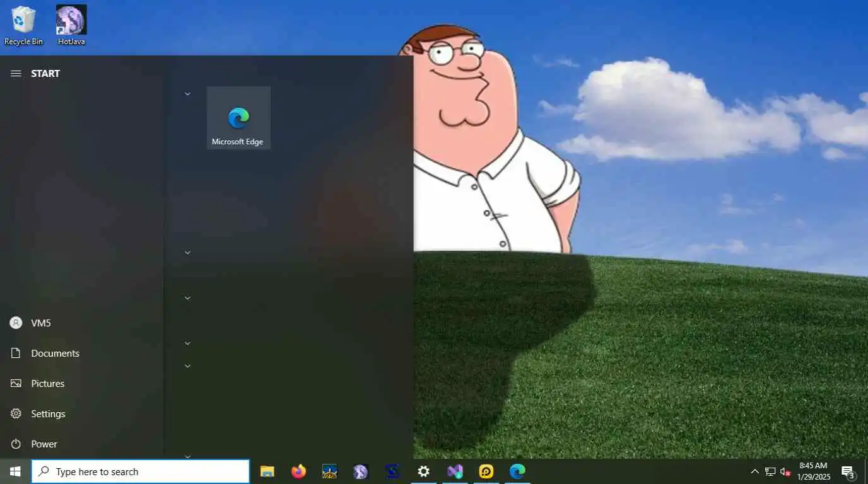This screenshot has height=484, width=868.
Task: Click the 'Type here to search' box
Action: (141, 471)
